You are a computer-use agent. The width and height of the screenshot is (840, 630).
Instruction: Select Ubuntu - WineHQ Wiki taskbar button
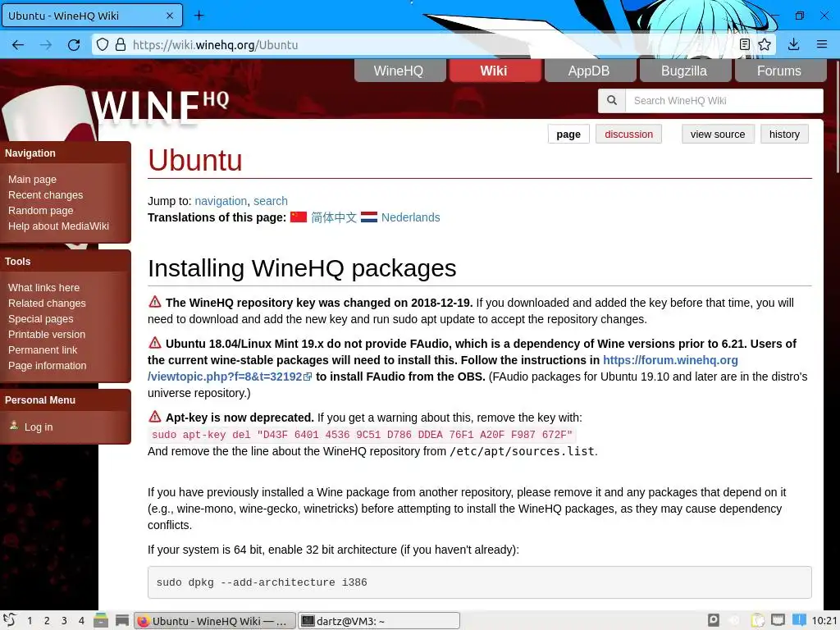pyautogui.click(x=214, y=621)
